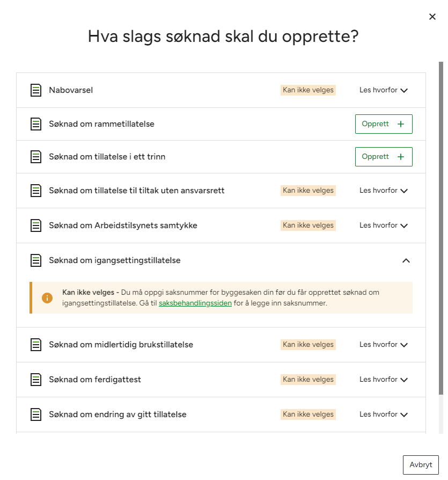Open the saksbehandlingssiden link

click(x=195, y=303)
